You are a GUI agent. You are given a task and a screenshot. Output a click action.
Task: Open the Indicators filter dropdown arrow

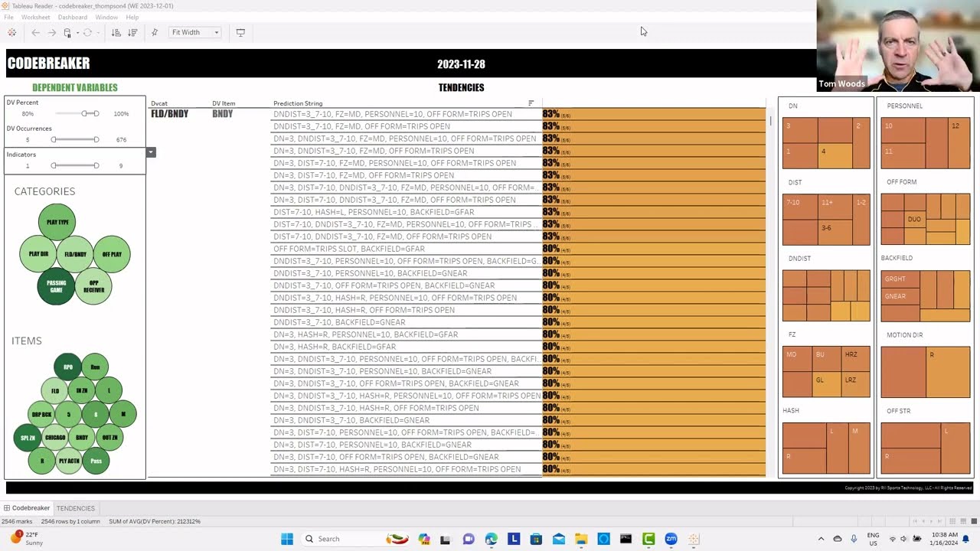[151, 152]
